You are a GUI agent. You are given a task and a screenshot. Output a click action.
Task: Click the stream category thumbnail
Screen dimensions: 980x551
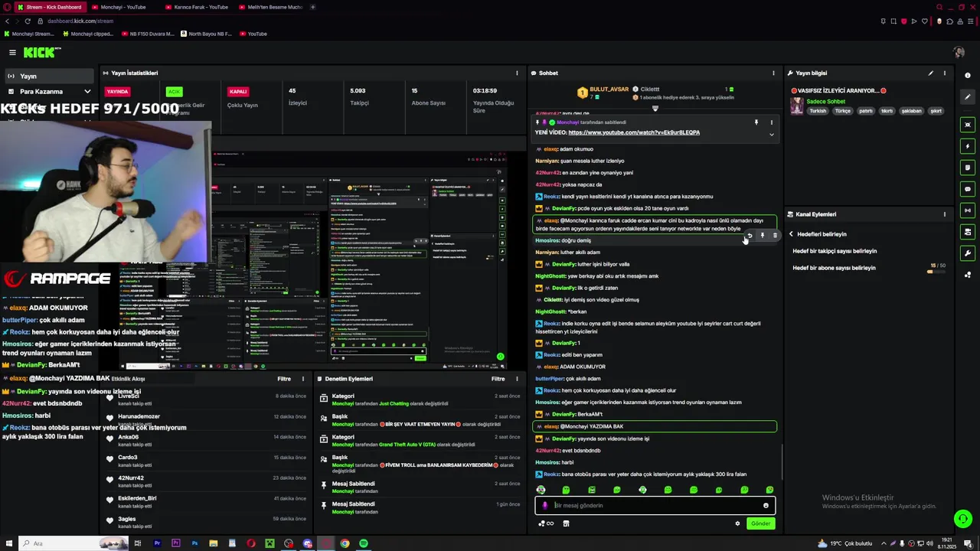(x=797, y=106)
